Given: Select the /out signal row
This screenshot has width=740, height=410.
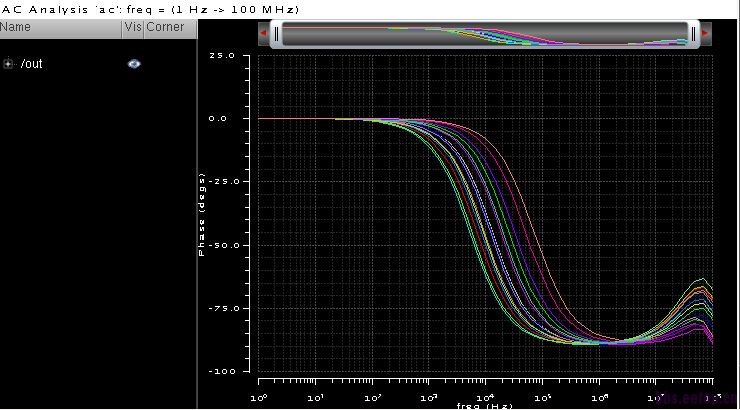Looking at the screenshot, I should click(98, 64).
